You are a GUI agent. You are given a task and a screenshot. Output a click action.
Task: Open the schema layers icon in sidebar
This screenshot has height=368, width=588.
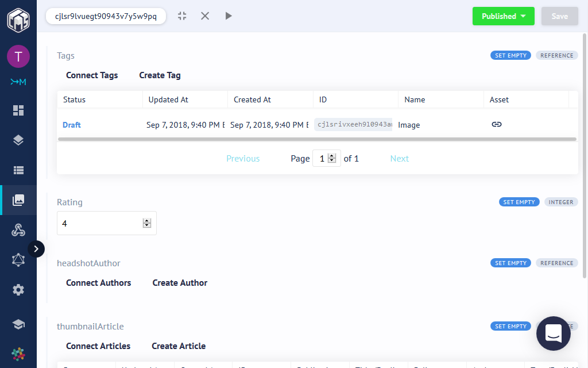[18, 140]
